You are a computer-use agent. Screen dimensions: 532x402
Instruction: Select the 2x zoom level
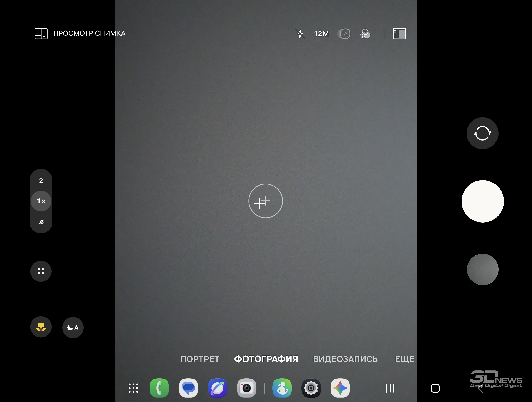click(x=41, y=181)
